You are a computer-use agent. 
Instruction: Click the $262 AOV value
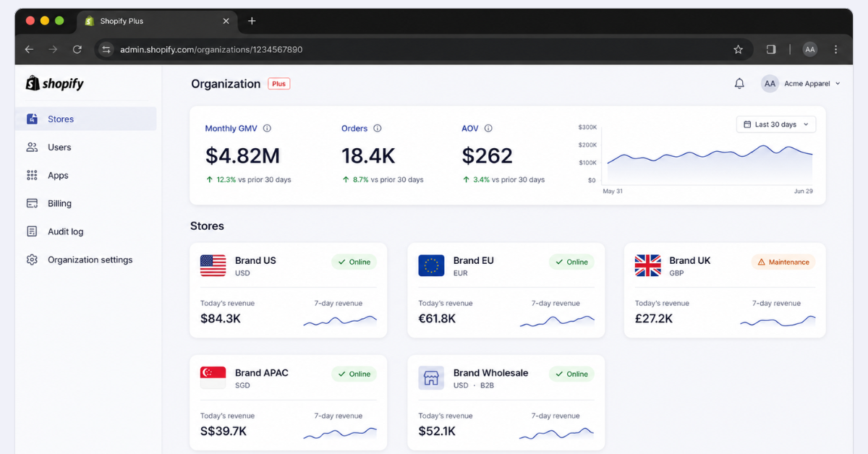(x=487, y=155)
